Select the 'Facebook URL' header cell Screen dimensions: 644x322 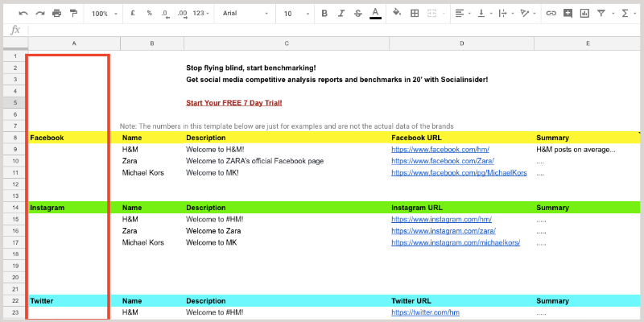(461, 138)
